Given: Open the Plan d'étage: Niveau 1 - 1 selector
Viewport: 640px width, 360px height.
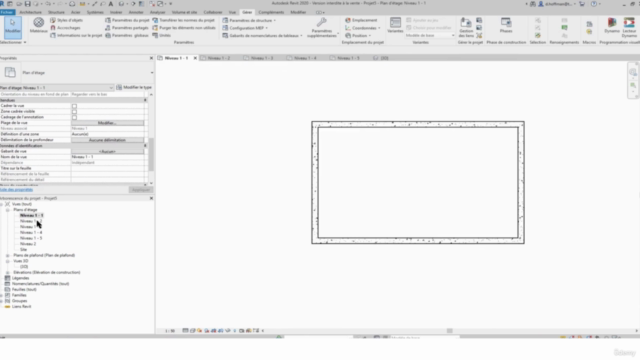Looking at the screenshot, I should [x=57, y=88].
